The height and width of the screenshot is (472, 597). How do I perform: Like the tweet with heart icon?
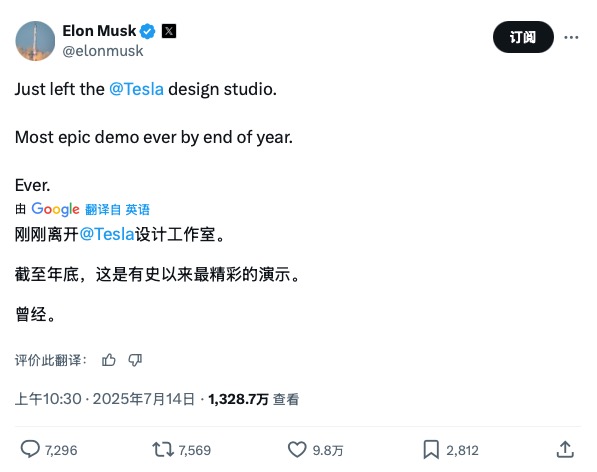pos(297,450)
